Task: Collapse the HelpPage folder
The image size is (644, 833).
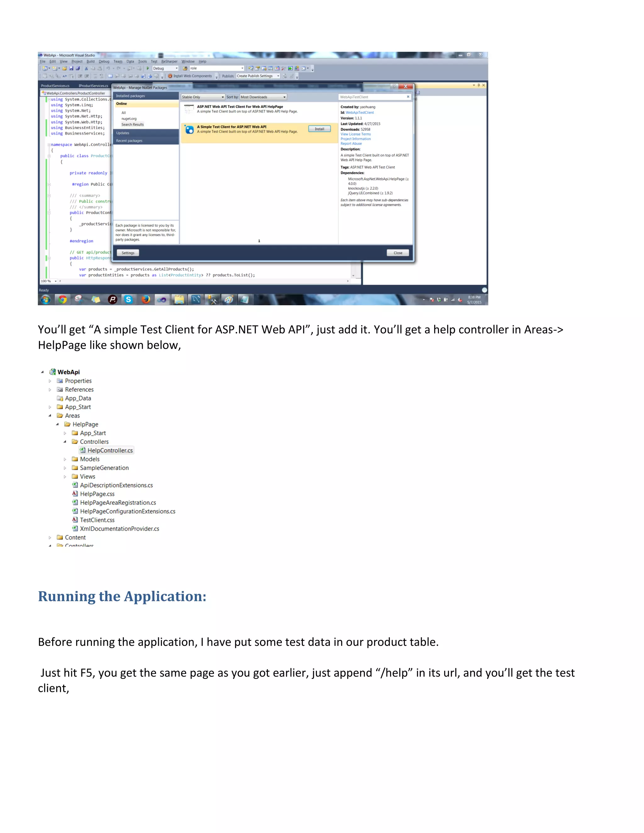Action: pos(58,424)
